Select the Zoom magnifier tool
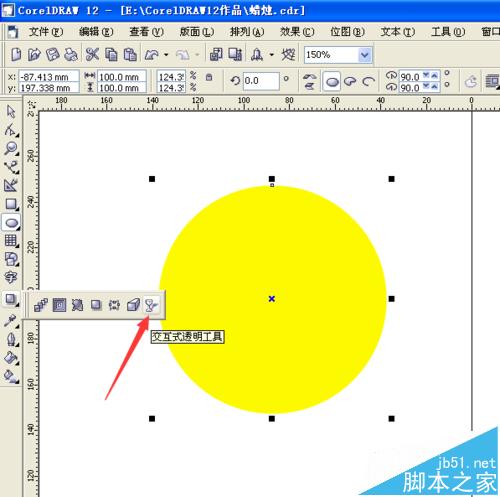 [11, 148]
